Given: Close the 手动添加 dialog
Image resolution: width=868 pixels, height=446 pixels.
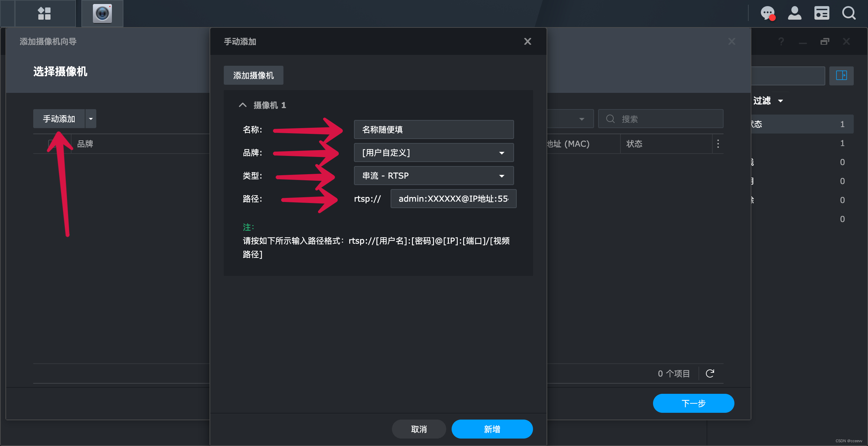Looking at the screenshot, I should pos(528,41).
